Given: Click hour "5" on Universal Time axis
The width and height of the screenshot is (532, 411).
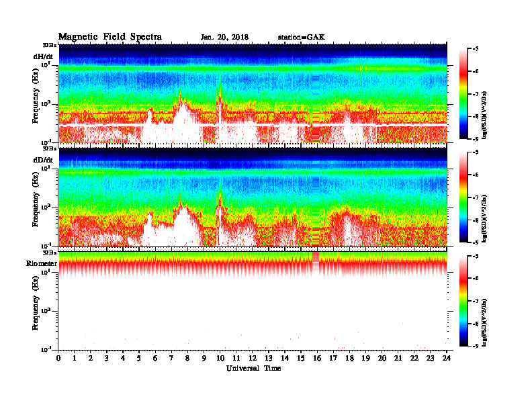Looking at the screenshot, I should tap(140, 359).
